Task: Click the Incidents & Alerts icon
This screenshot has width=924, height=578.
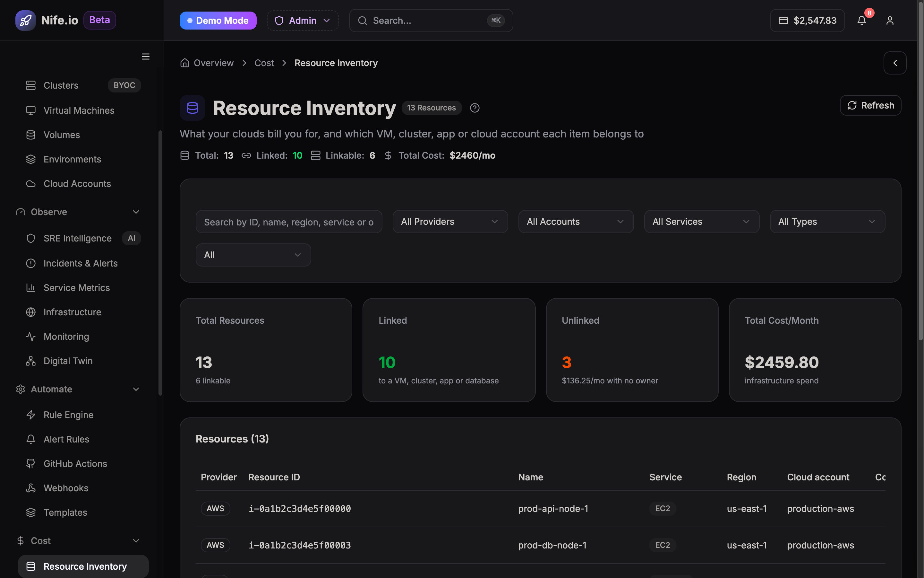Action: coord(31,263)
